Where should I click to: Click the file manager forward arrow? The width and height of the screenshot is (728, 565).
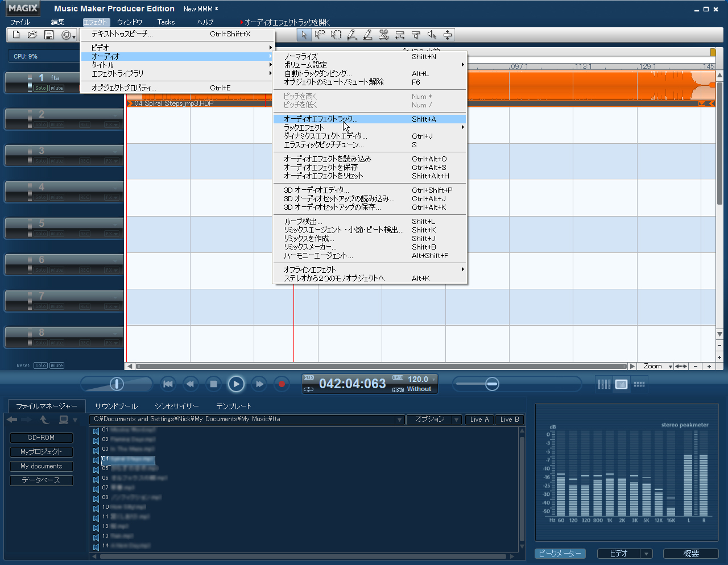pyautogui.click(x=27, y=420)
